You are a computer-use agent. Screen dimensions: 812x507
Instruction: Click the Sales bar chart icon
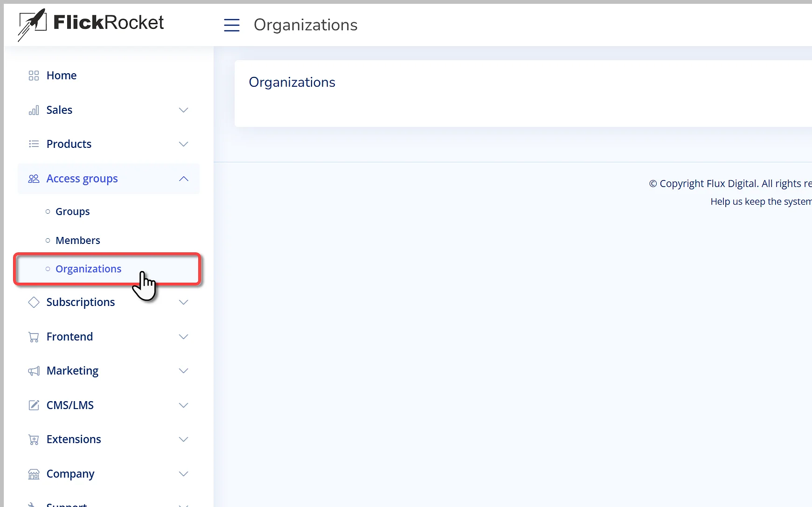point(34,110)
